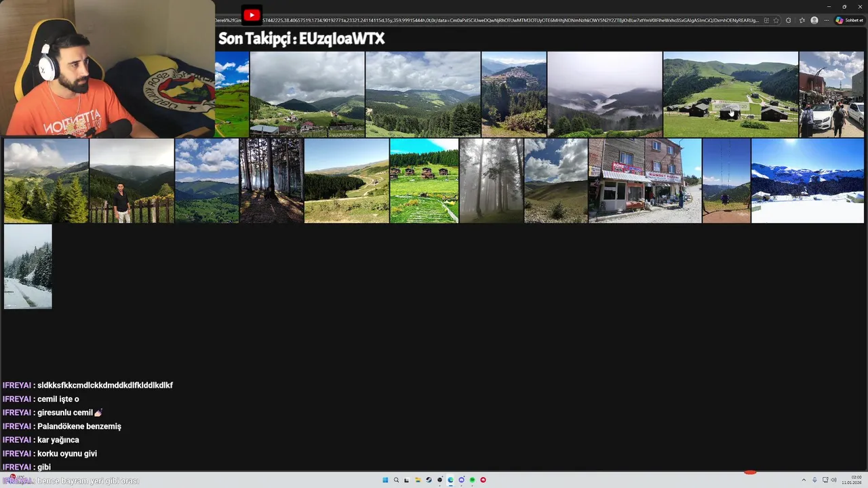Click chat message 'korku oyunu givi'
Viewport: 868px width, 488px height.
67,453
